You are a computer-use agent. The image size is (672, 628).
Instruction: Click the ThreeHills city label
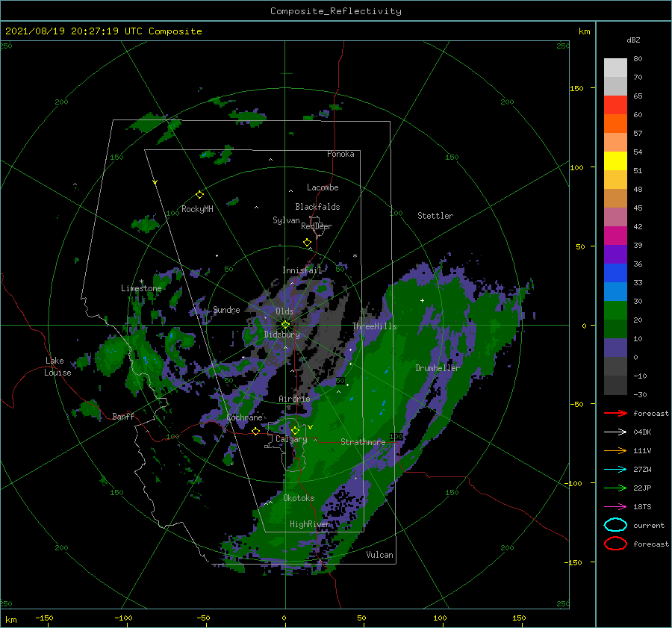(x=375, y=326)
